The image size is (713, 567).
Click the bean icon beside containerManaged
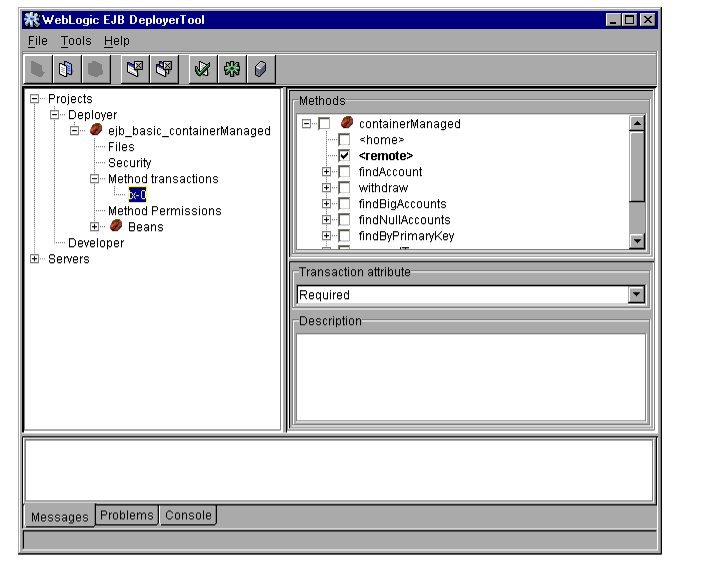[346, 122]
